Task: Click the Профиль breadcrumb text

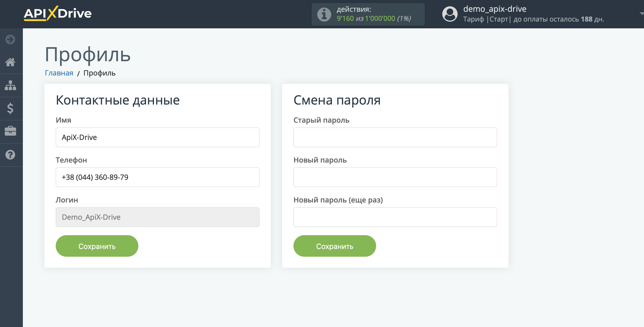Action: coord(99,73)
